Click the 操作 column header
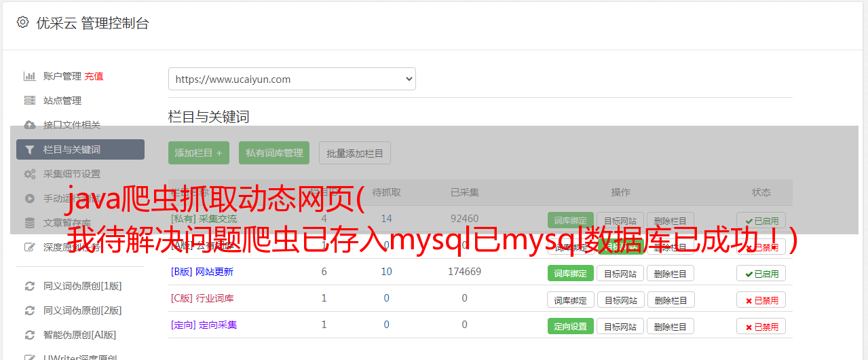Screen dimensions: 868x360 pyautogui.click(x=621, y=192)
